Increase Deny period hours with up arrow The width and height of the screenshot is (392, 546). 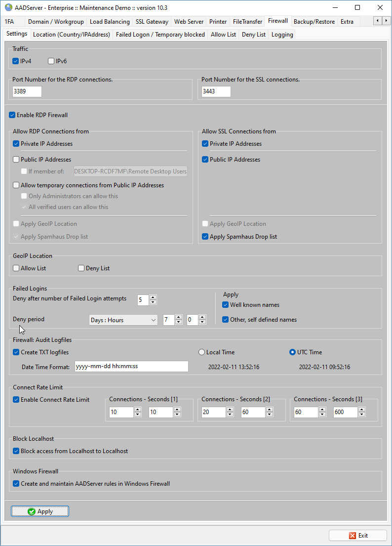(x=202, y=317)
